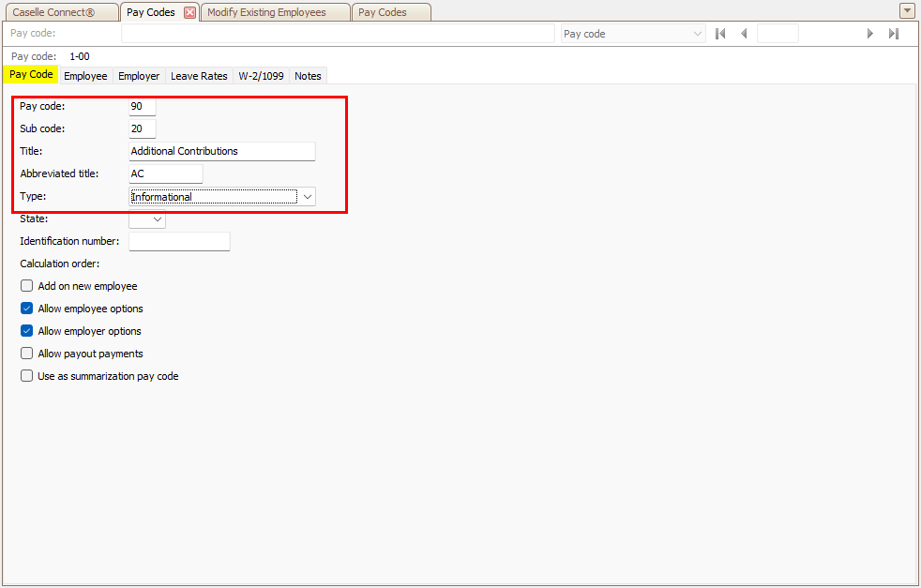Viewport: 921px width, 588px height.
Task: Expand the Type dropdown
Action: point(308,197)
